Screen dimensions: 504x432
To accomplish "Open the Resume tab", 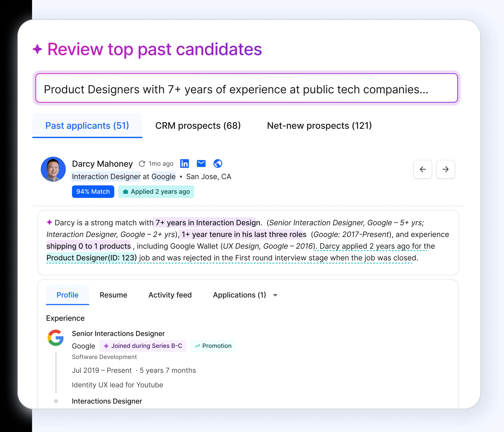I will pyautogui.click(x=113, y=295).
